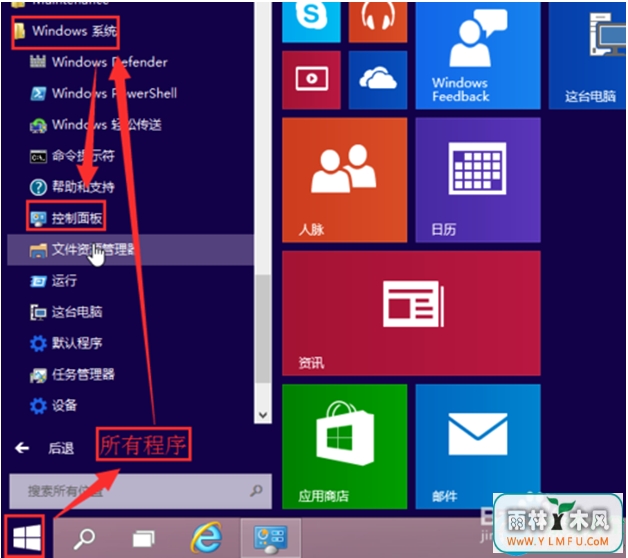Launch Internet Explorer from the taskbar
Screen dimensions: 628x558
[207, 537]
